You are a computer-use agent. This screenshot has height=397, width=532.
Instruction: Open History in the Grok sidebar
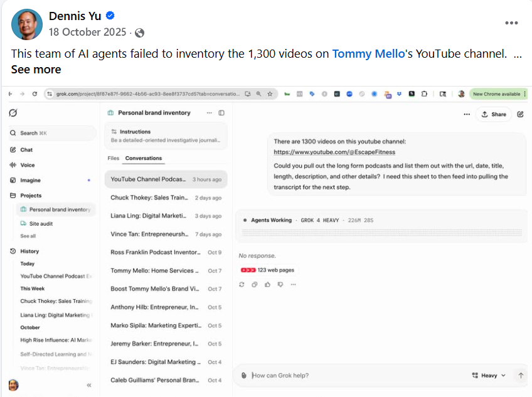click(29, 251)
